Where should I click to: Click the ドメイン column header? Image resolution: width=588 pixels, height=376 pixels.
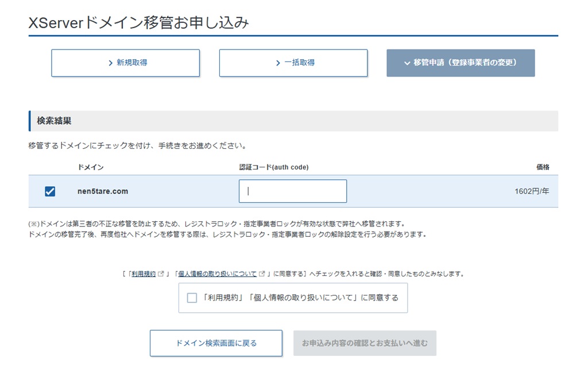point(90,167)
